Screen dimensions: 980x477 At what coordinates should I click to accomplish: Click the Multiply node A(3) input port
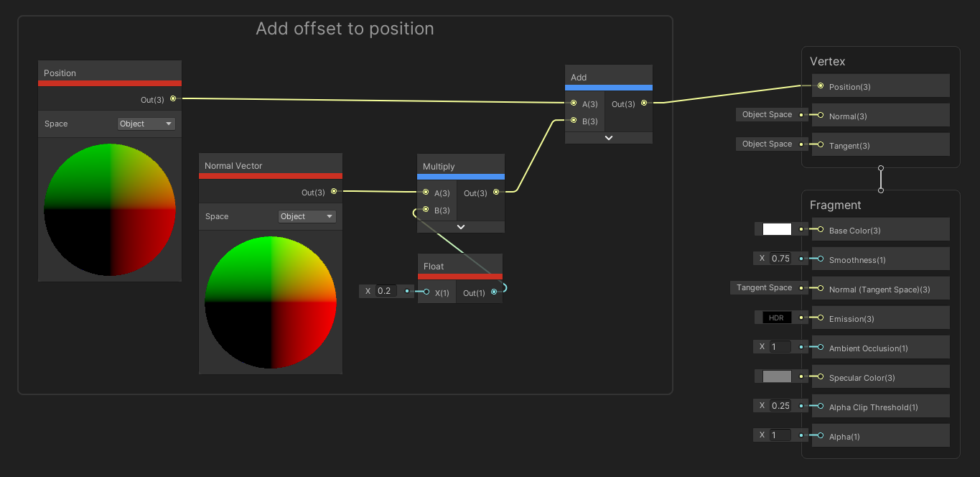point(426,193)
